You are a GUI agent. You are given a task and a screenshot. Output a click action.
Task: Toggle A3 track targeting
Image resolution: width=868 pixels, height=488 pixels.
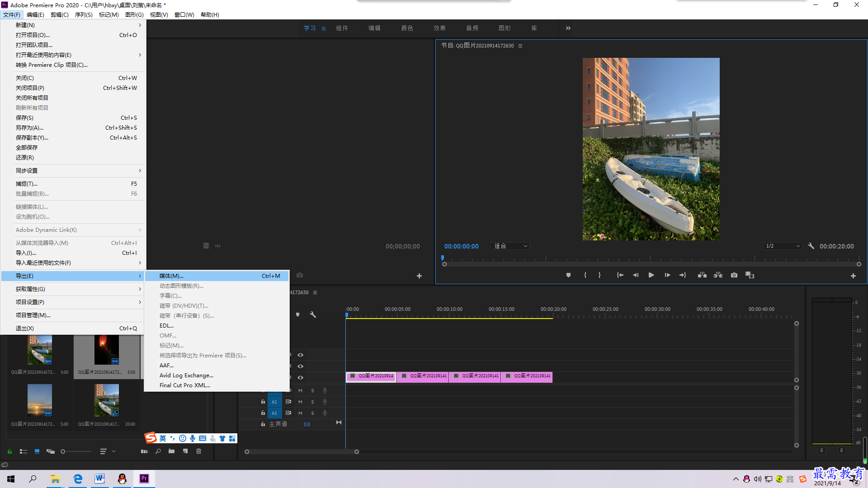tap(274, 413)
